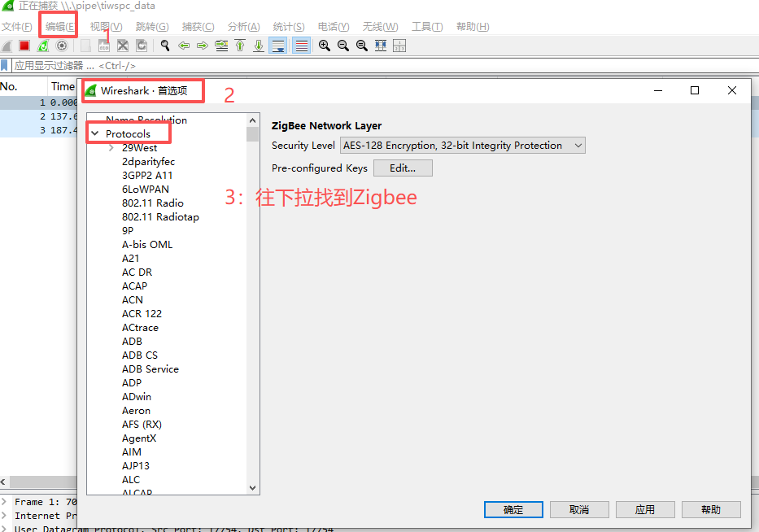Open the 统计(S) menu
759x532 pixels.
(x=289, y=27)
